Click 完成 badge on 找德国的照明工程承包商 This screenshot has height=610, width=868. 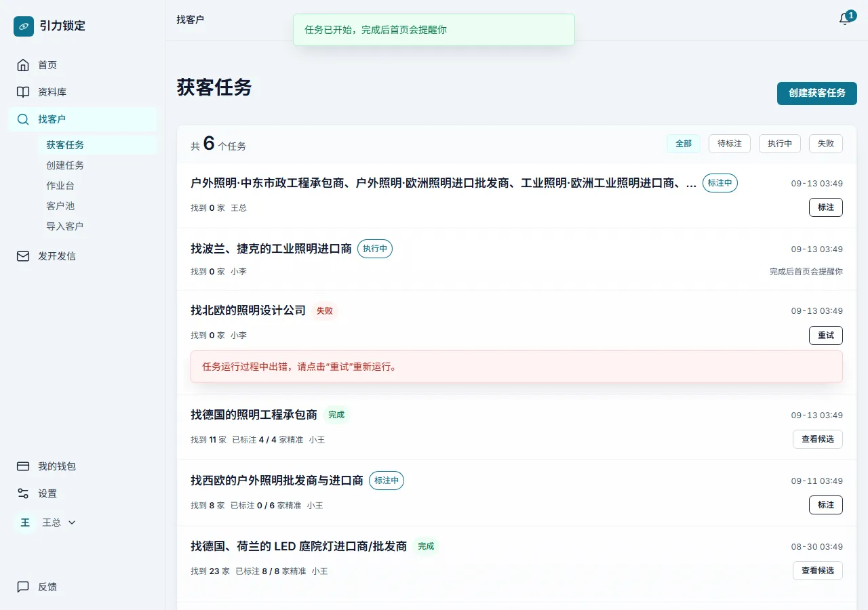click(x=336, y=415)
